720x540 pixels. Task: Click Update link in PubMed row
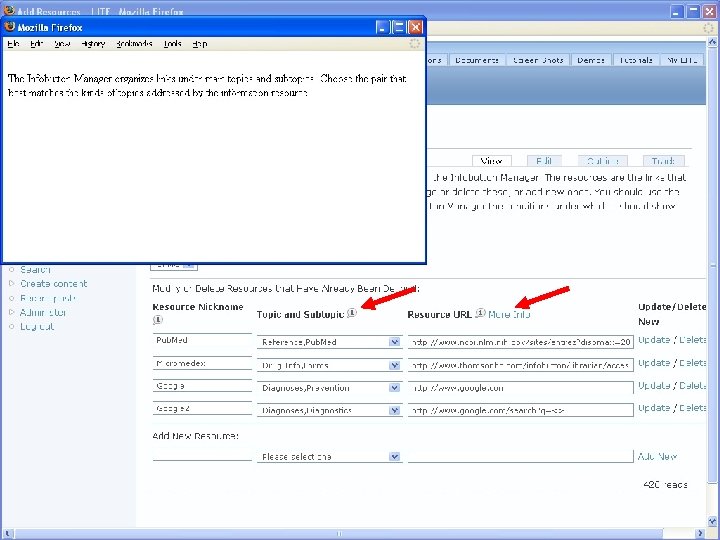tap(654, 340)
